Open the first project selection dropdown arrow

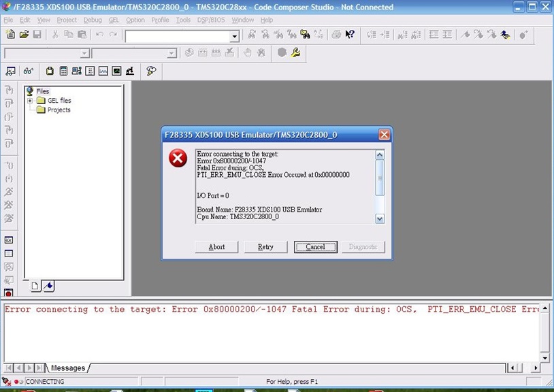point(84,53)
